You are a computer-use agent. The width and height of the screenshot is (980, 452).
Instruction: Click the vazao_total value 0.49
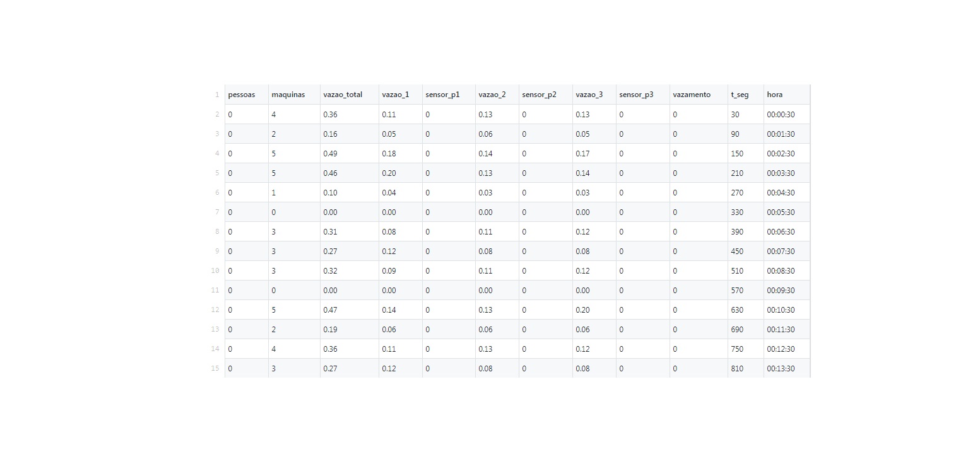point(330,153)
